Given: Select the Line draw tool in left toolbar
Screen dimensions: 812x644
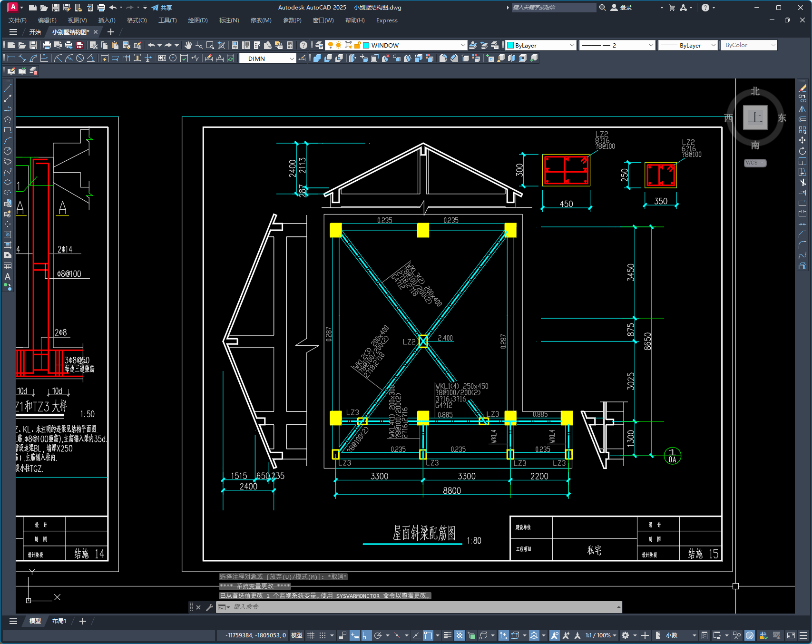Looking at the screenshot, I should click(8, 88).
